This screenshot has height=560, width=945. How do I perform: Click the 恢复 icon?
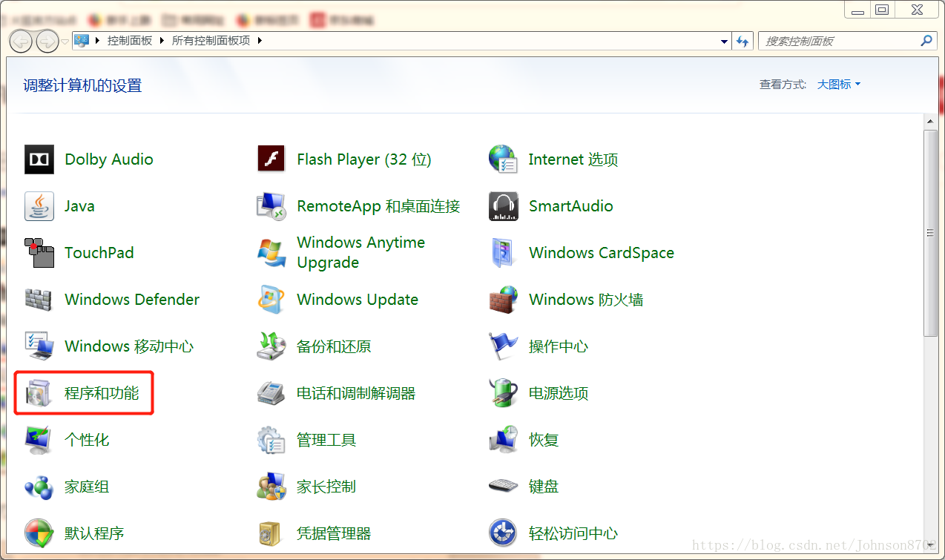click(x=503, y=440)
